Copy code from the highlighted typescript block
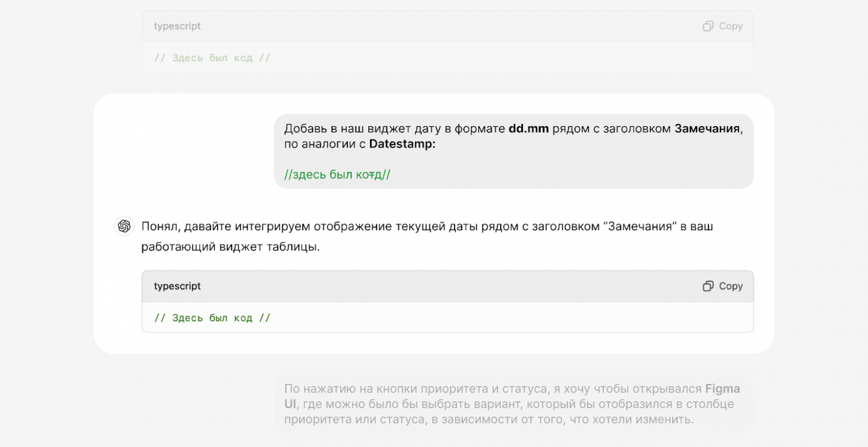This screenshot has width=868, height=447. point(723,286)
